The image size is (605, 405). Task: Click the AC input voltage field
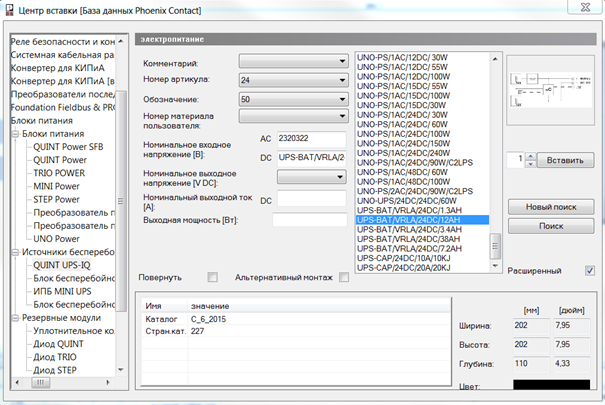pyautogui.click(x=312, y=139)
